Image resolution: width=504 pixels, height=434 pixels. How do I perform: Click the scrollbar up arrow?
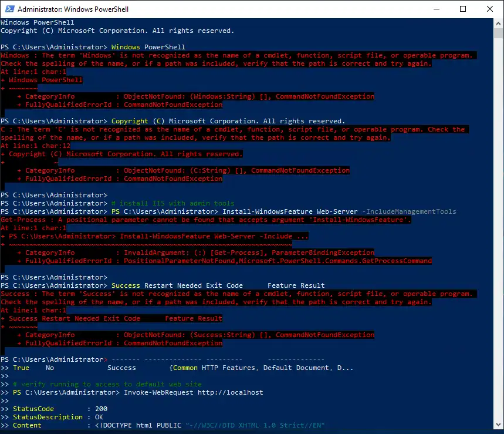coord(498,23)
